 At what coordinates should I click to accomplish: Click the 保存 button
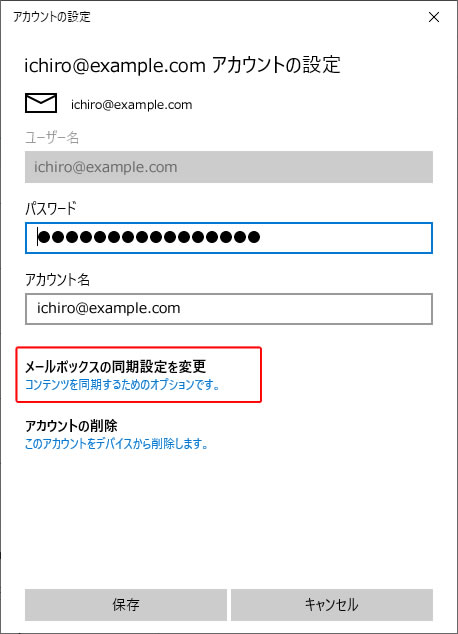126,605
